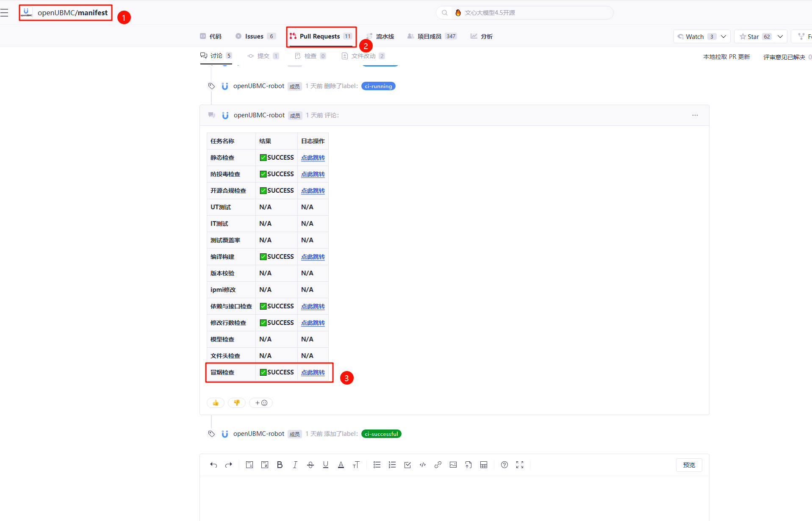812x521 pixels.
Task: Click the comment bubble icon in comment header
Action: pos(212,115)
